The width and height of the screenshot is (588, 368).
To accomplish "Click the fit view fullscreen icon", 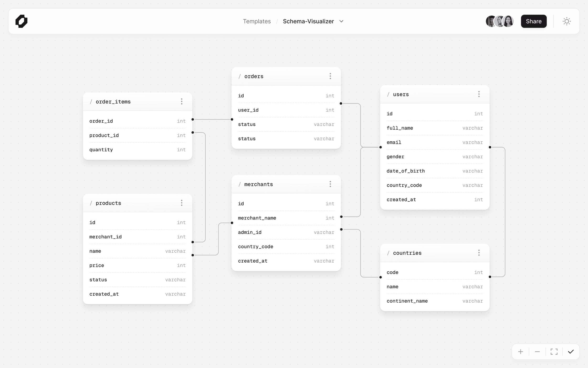I will tap(554, 352).
